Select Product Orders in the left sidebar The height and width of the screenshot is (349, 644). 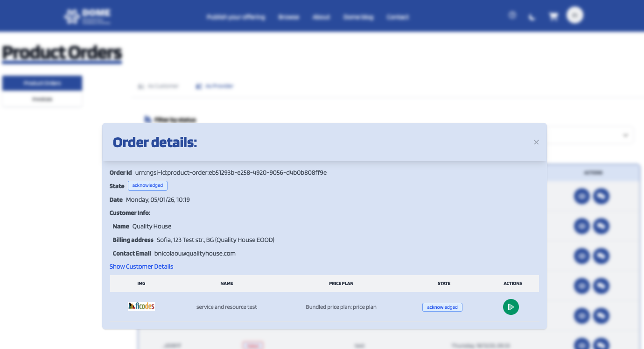pos(42,83)
